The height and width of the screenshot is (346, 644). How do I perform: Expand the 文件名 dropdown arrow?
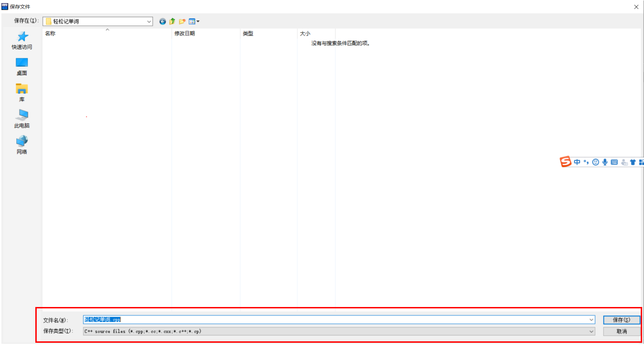click(x=591, y=320)
